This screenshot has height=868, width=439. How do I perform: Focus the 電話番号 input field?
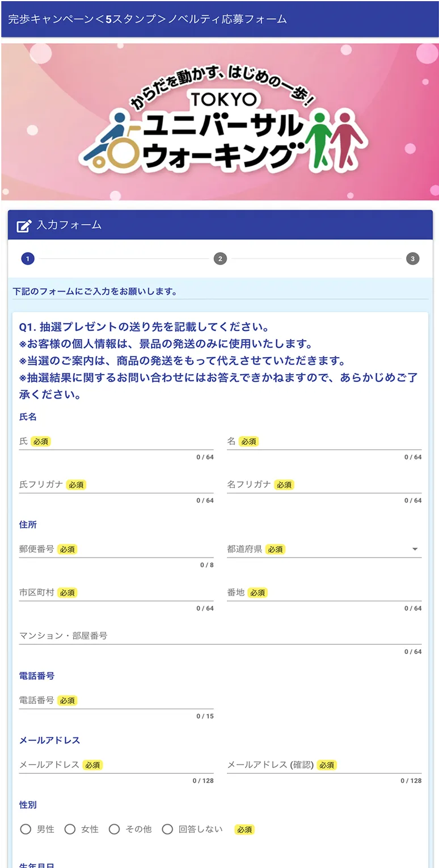point(116,701)
